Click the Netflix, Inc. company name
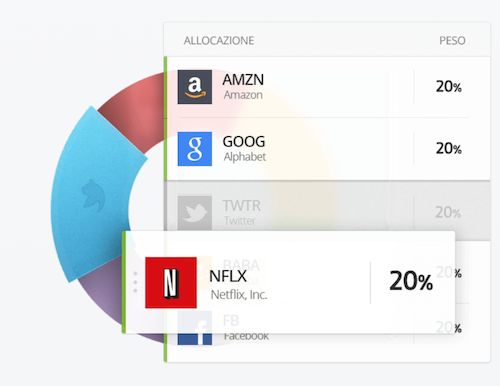 click(x=239, y=295)
